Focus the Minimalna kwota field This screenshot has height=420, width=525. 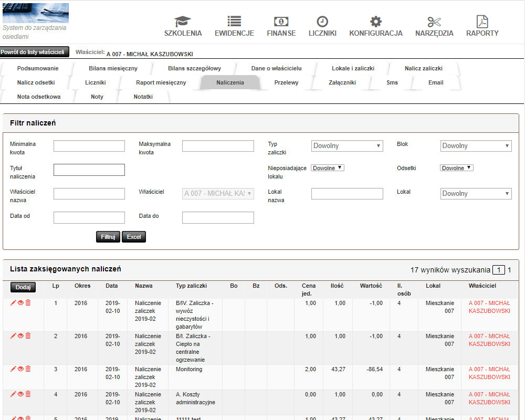[x=89, y=146]
